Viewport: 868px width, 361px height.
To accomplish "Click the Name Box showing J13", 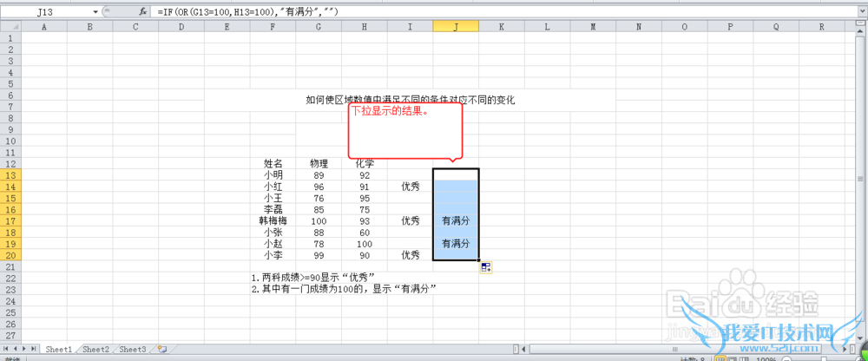I will 46,11.
